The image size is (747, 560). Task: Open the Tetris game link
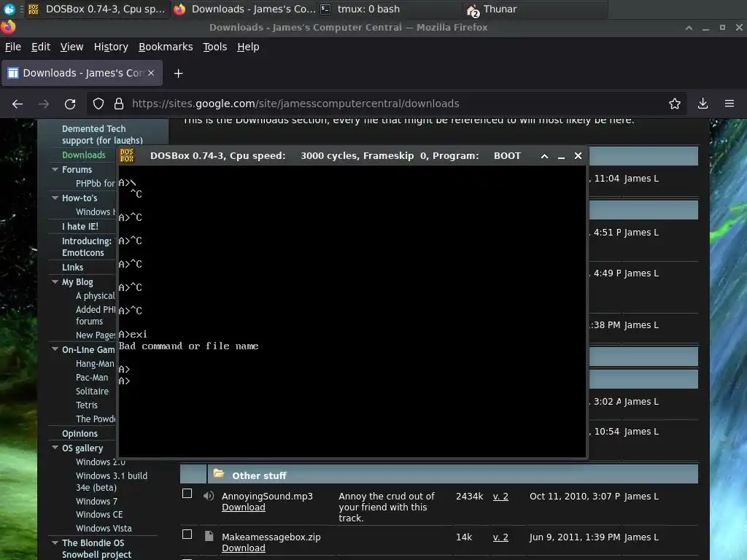coord(87,405)
